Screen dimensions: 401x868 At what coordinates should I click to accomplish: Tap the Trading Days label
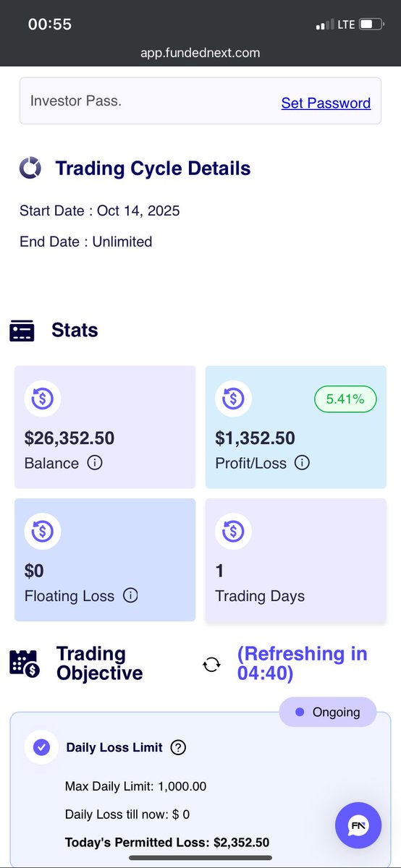pos(260,596)
